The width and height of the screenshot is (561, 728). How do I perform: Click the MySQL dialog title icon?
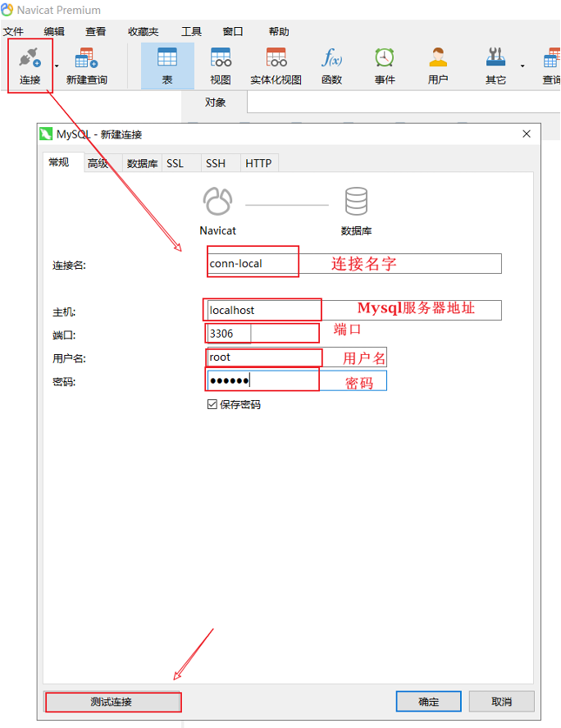click(45, 134)
